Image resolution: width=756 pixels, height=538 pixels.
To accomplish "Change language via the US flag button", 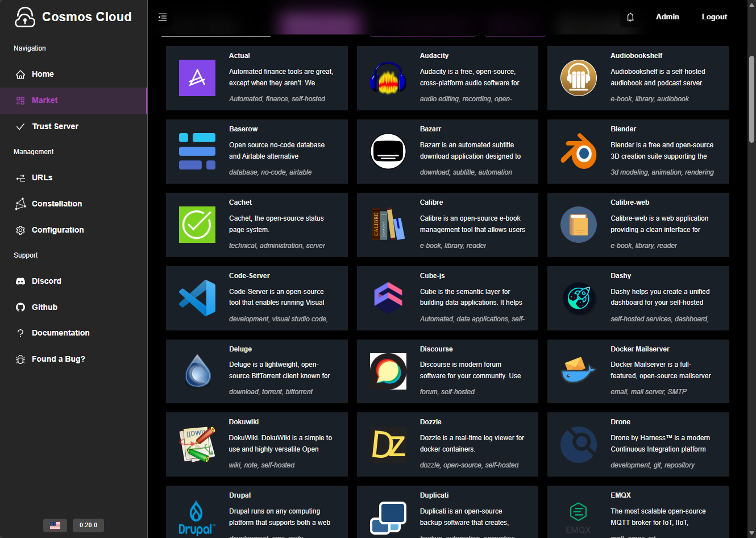I will (55, 525).
